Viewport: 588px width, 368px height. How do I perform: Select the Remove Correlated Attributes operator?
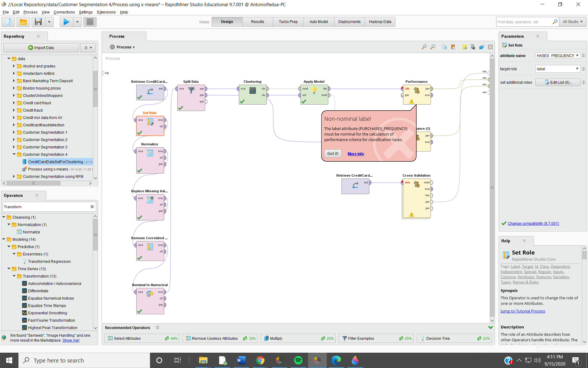coord(150,251)
